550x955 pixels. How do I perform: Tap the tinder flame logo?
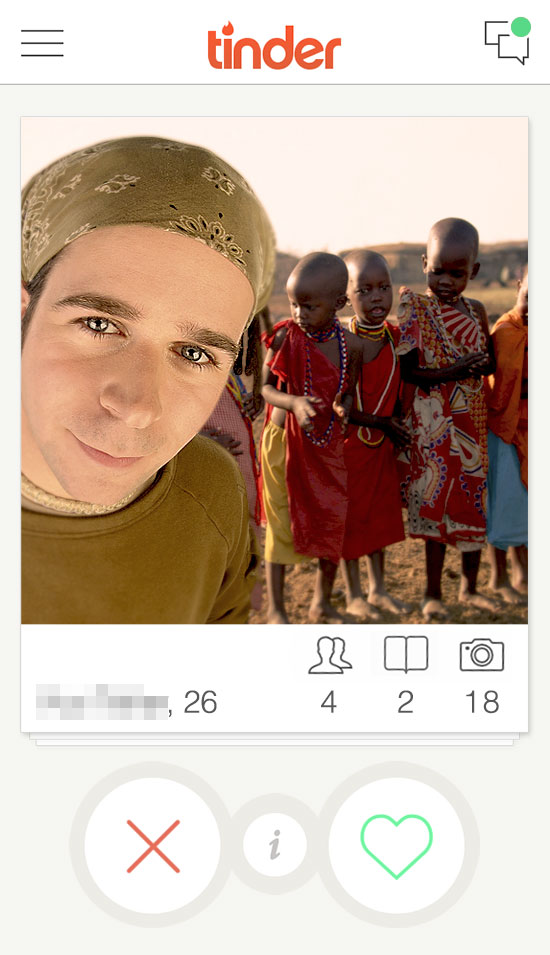tap(274, 46)
